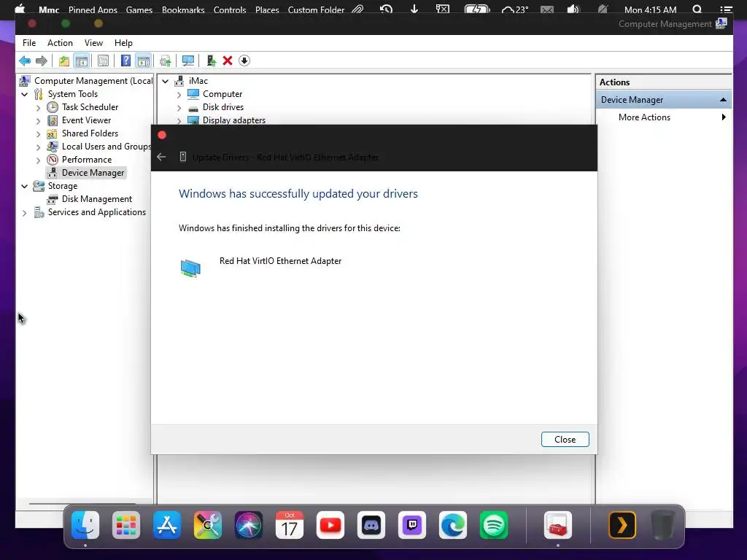Viewport: 747px width, 560px height.
Task: Click the horizontal scrollbar under console tree
Action: 82,503
